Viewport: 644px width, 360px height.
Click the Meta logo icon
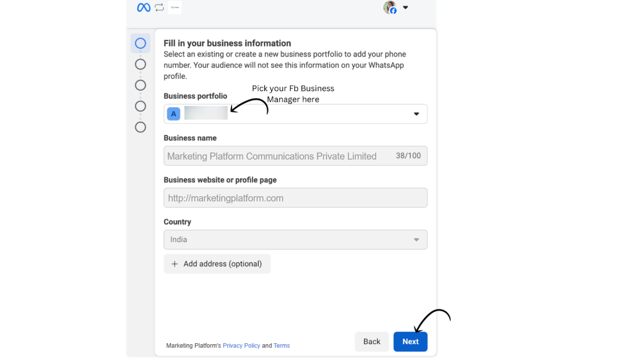143,7
